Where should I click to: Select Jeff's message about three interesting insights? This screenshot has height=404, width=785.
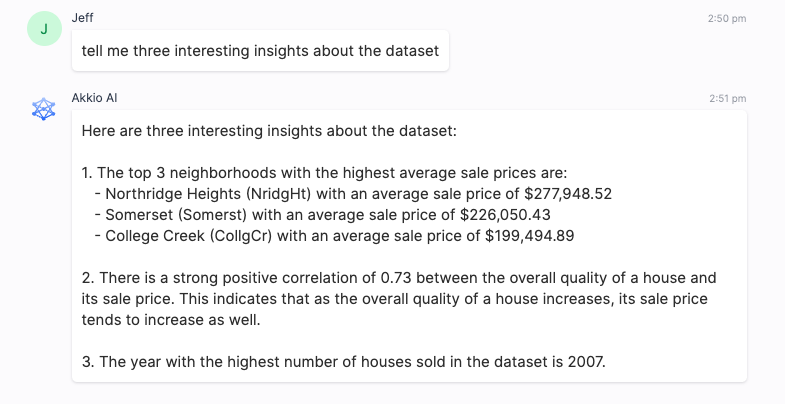260,50
